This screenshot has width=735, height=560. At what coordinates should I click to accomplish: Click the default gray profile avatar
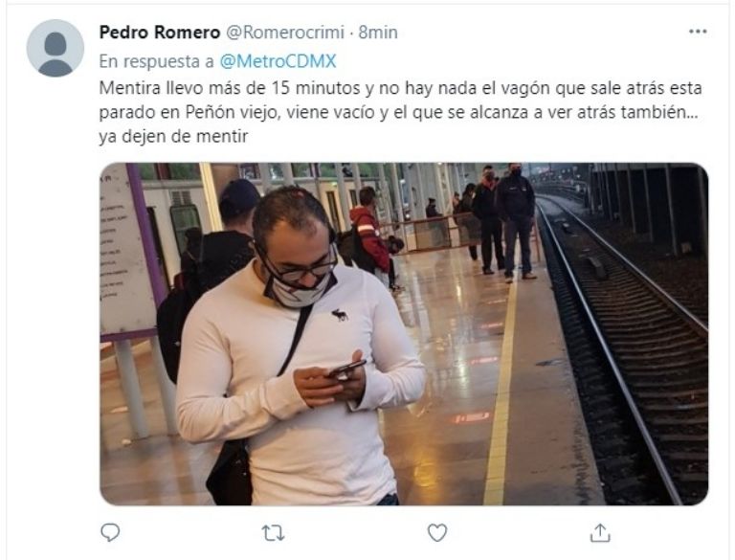pyautogui.click(x=56, y=48)
